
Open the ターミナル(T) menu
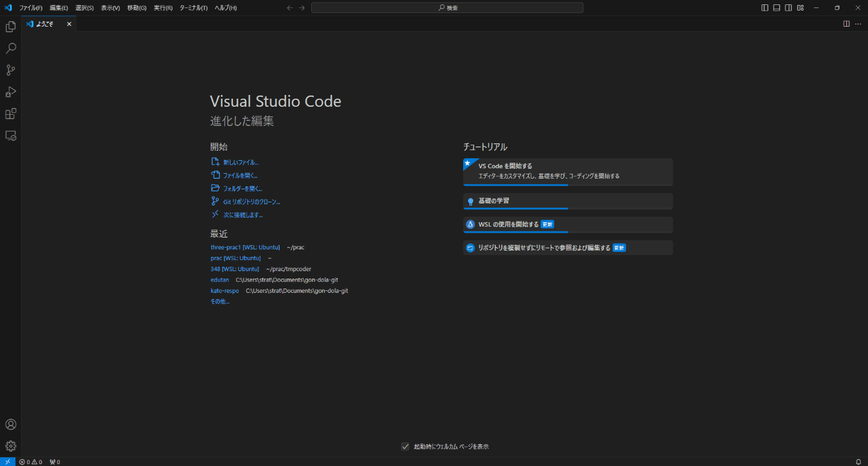point(193,7)
